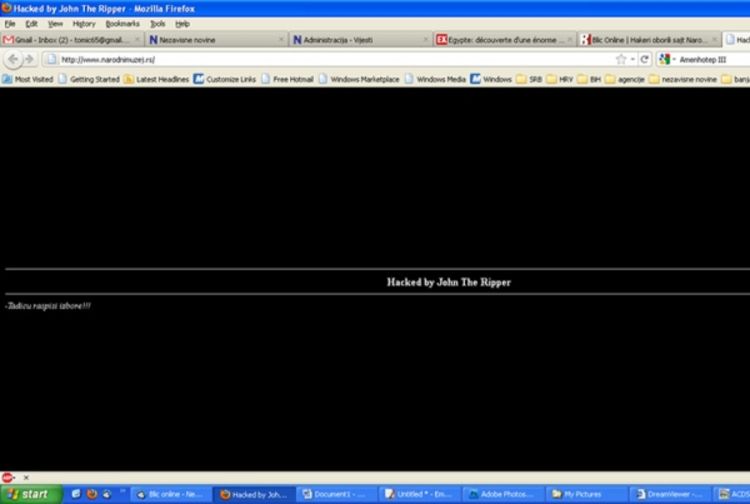This screenshot has width=750, height=504.
Task: Switch to Untitled taskbar window
Action: pyautogui.click(x=420, y=494)
